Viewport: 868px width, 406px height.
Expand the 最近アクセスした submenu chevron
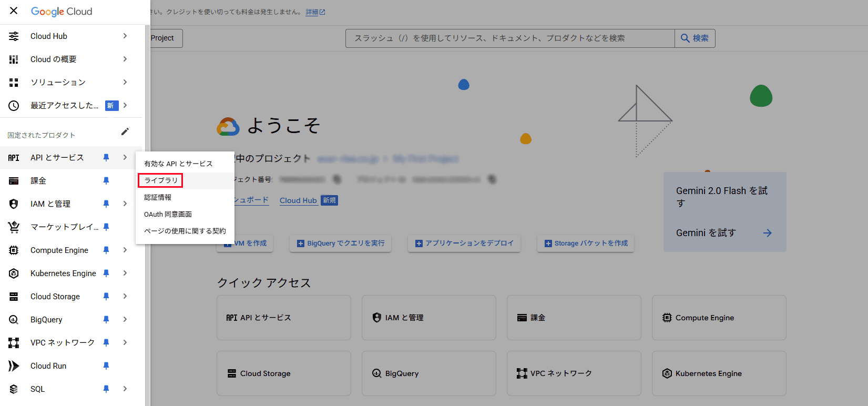coord(125,105)
